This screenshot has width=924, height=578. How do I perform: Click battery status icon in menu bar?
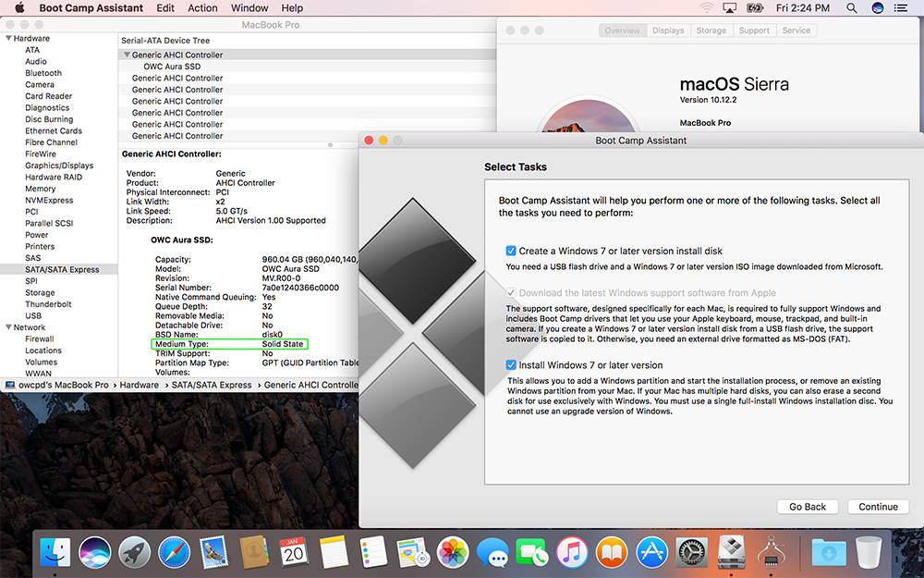click(x=755, y=8)
